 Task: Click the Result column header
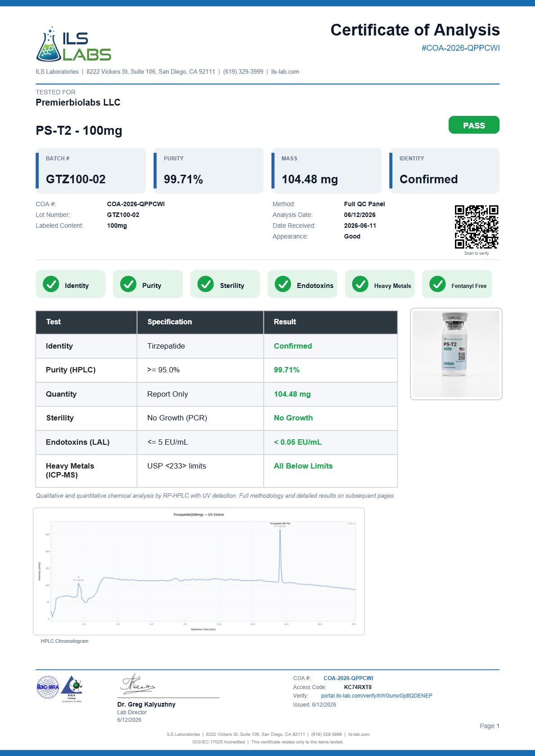tap(330, 322)
